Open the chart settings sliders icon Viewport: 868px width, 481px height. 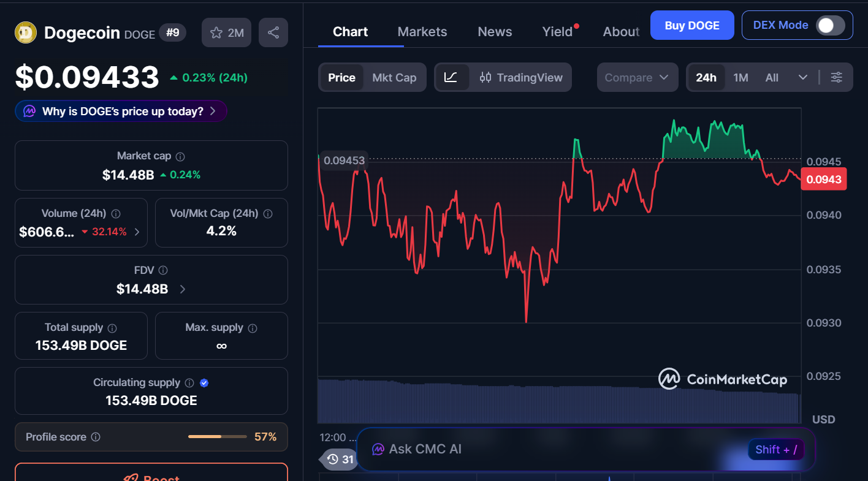837,77
